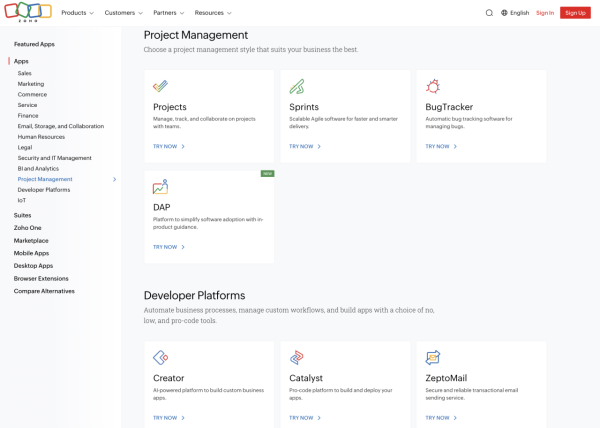Viewport: 600px width, 428px height.
Task: Click TRY NOW under BugTracker
Action: pos(437,146)
